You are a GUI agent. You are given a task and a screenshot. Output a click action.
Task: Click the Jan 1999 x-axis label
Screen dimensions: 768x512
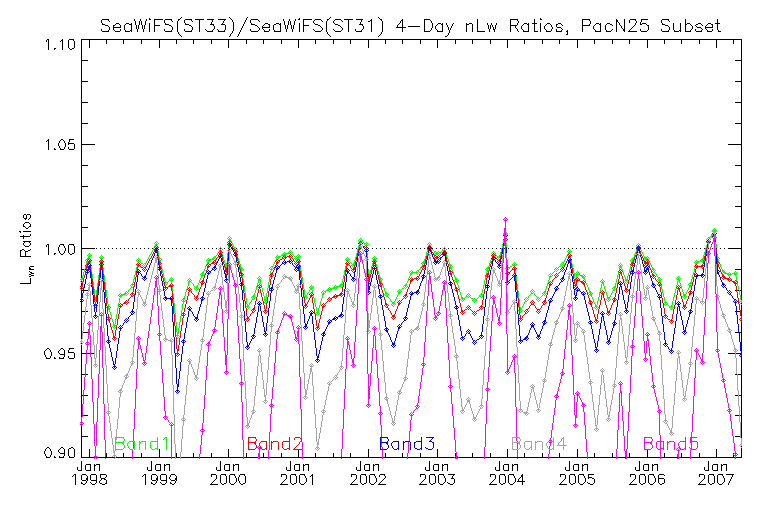[x=159, y=473]
